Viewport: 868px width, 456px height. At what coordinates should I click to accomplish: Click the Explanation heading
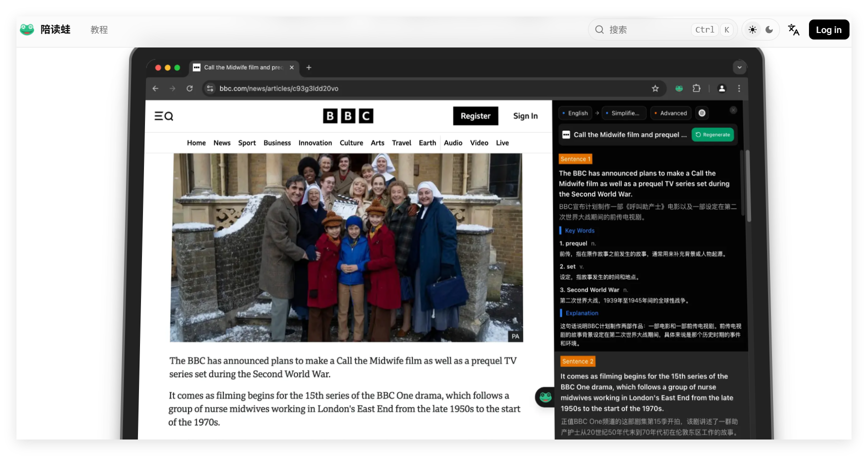582,313
